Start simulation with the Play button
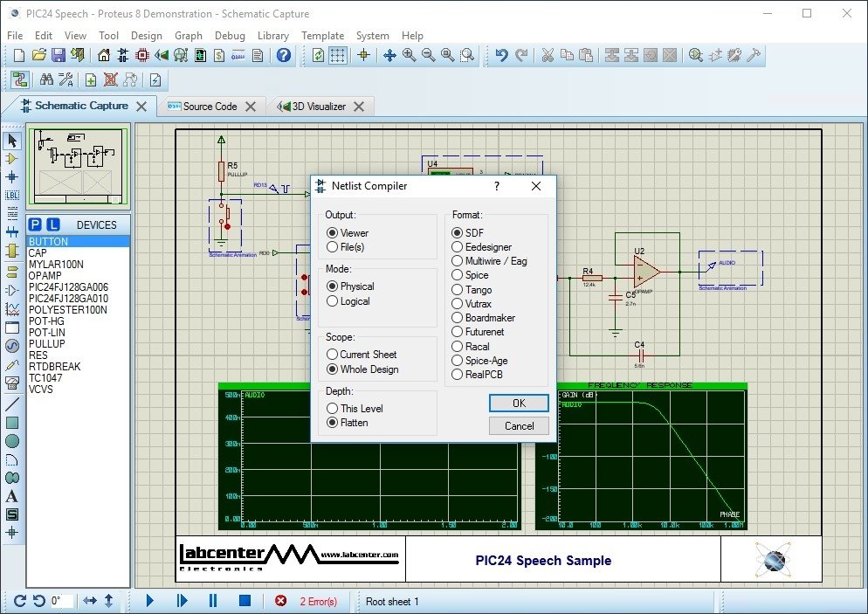Viewport: 868px width, 614px height. pyautogui.click(x=150, y=601)
